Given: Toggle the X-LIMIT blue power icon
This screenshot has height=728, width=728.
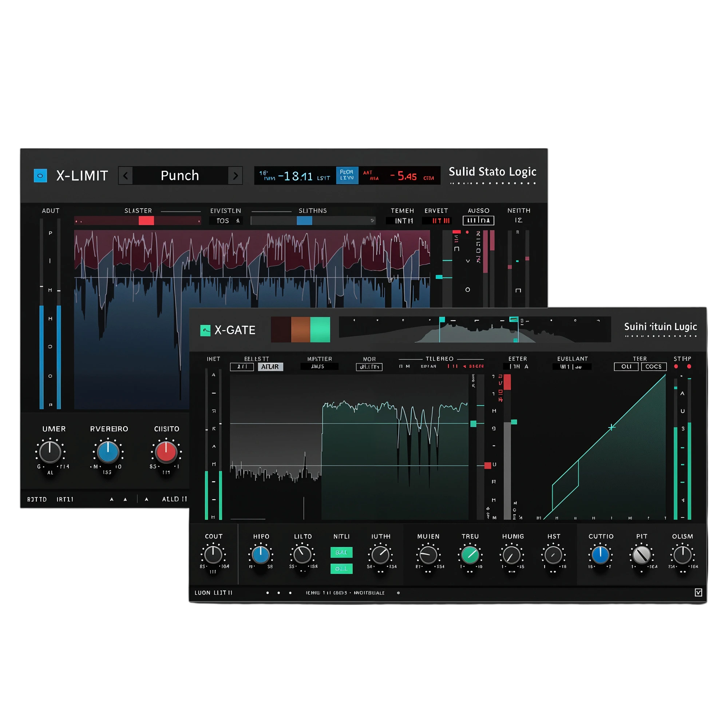Looking at the screenshot, I should (x=40, y=175).
